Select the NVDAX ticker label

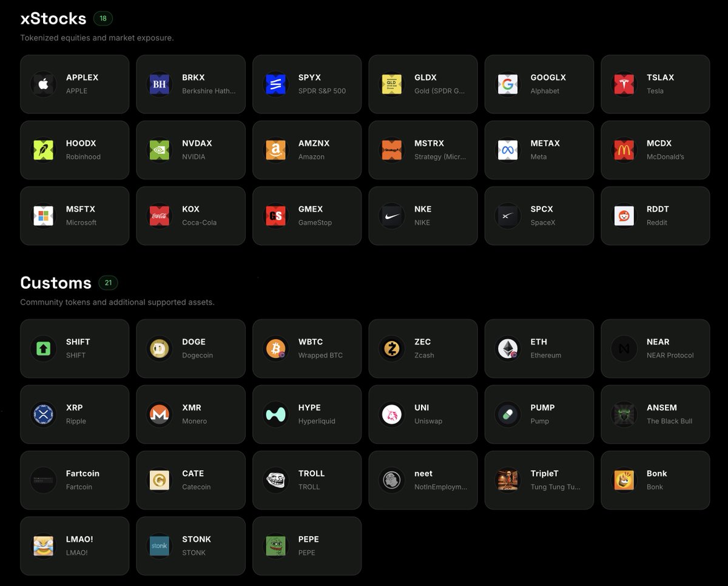(197, 143)
